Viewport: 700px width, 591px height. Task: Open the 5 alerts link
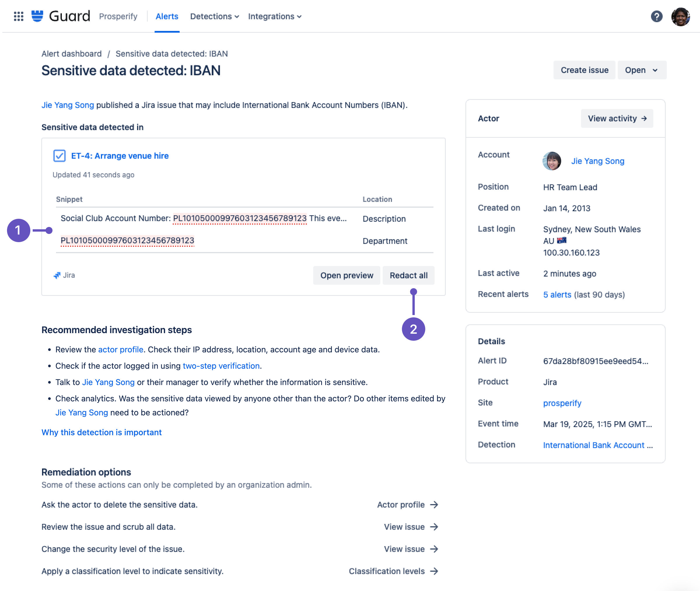pos(557,295)
